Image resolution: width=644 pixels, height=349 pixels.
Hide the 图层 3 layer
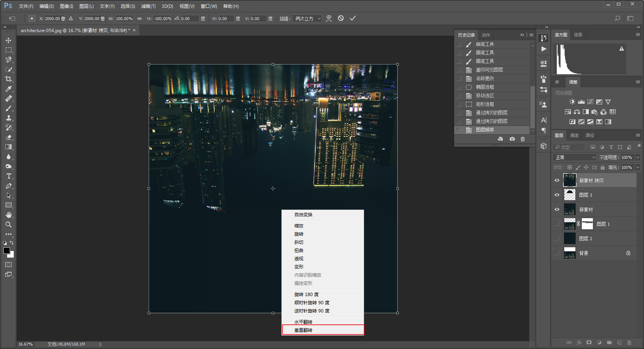pos(557,195)
